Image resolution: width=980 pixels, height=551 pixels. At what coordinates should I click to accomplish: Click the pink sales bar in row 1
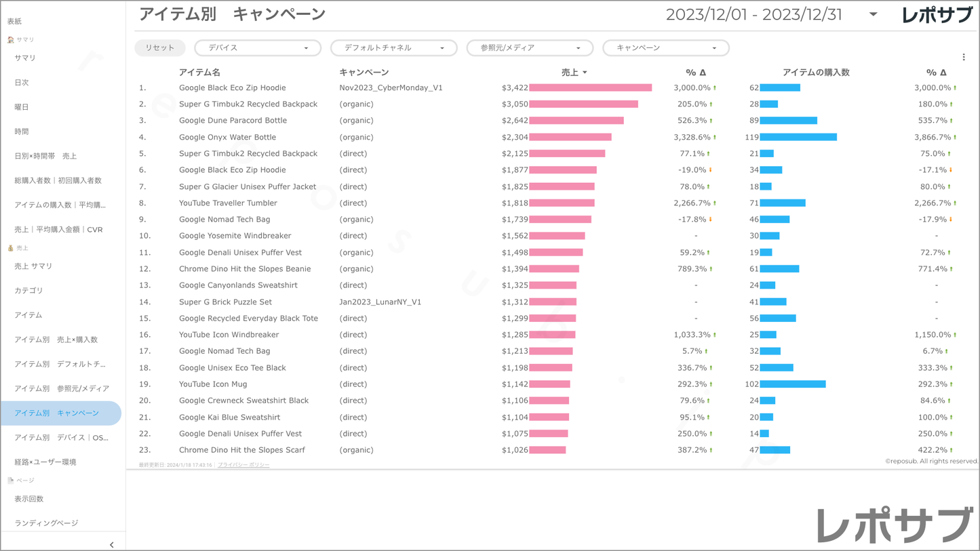tap(590, 87)
